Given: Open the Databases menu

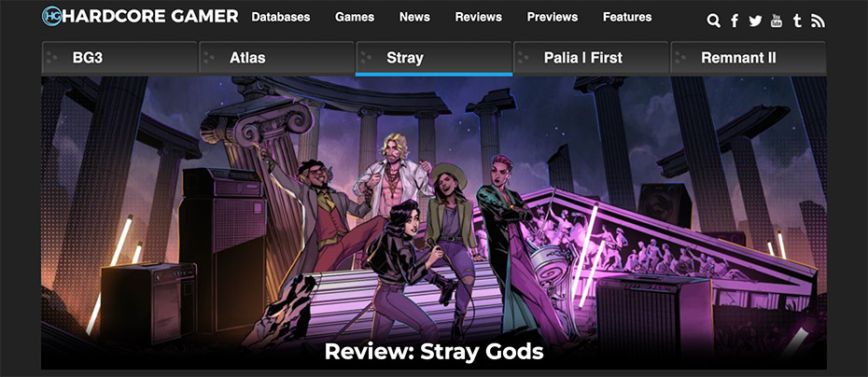Looking at the screenshot, I should point(281,17).
